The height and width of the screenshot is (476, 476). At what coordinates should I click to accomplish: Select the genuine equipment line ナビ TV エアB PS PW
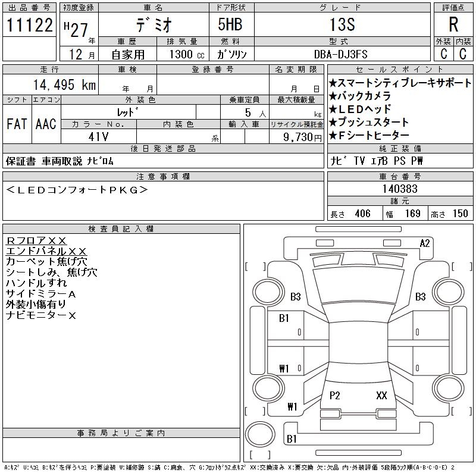[x=377, y=161]
